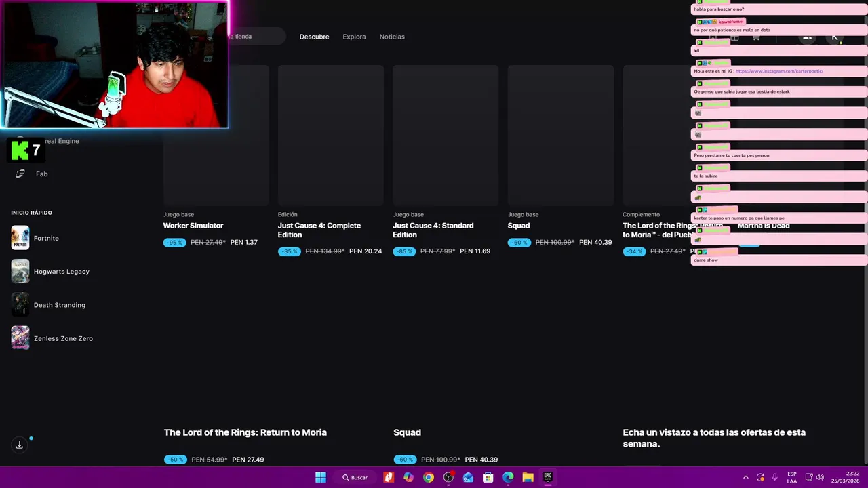The height and width of the screenshot is (488, 868).
Task: Click the -50 % discount badge
Action: point(175,459)
